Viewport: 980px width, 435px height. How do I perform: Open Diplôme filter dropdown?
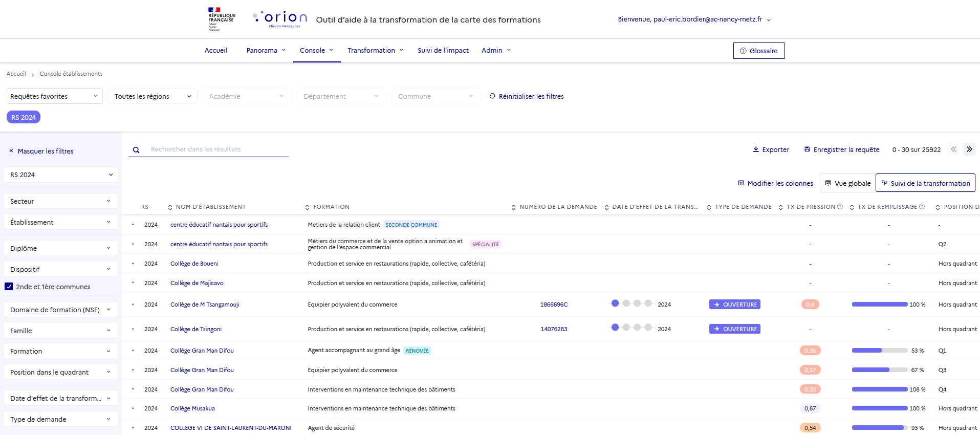[61, 248]
